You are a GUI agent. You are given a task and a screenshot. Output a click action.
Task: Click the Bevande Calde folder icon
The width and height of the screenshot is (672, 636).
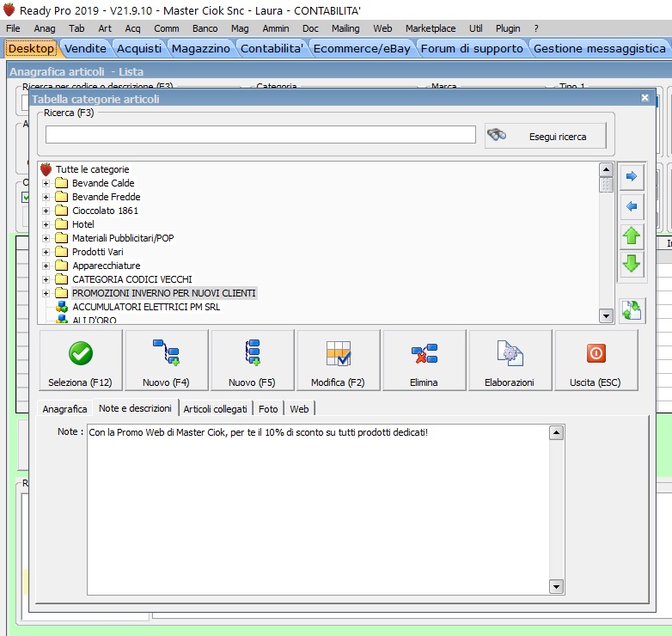click(x=61, y=183)
